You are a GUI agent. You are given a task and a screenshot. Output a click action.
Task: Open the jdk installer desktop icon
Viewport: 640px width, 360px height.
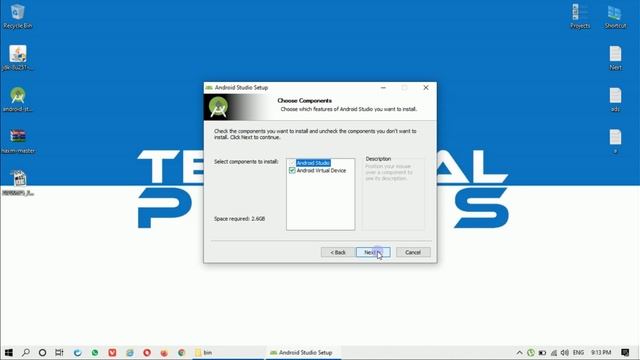point(18,58)
